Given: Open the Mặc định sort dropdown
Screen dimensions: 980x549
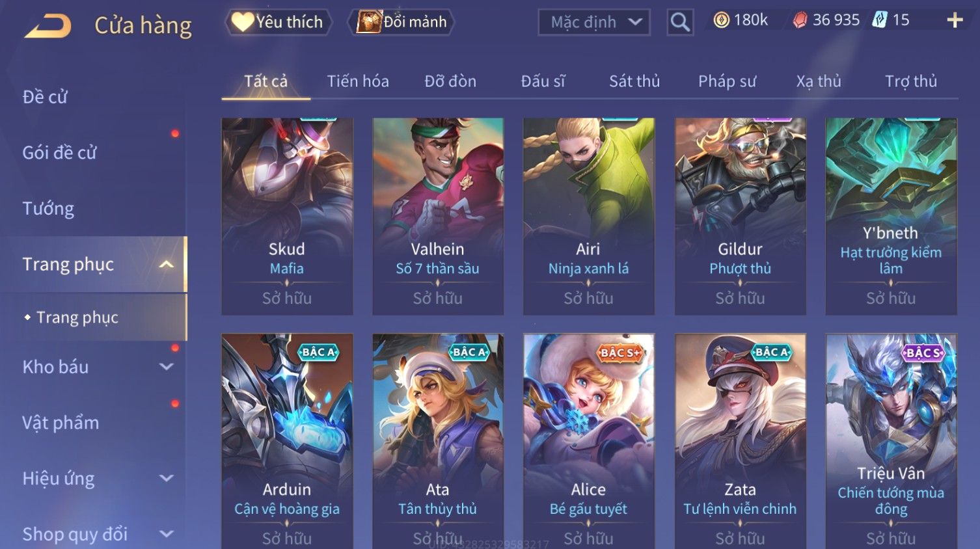Looking at the screenshot, I should 594,22.
